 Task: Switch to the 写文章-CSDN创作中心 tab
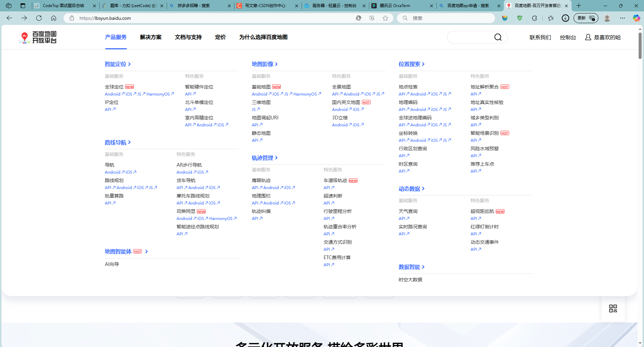[x=267, y=6]
